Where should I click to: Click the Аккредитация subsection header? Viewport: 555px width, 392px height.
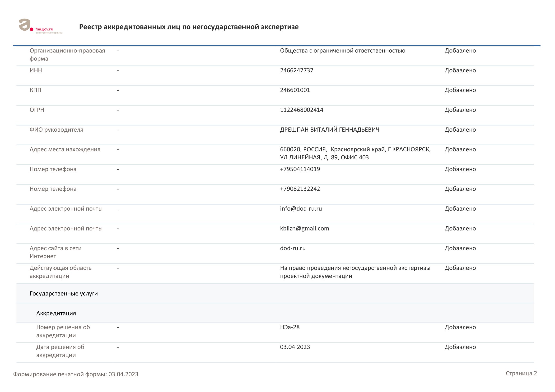56,313
